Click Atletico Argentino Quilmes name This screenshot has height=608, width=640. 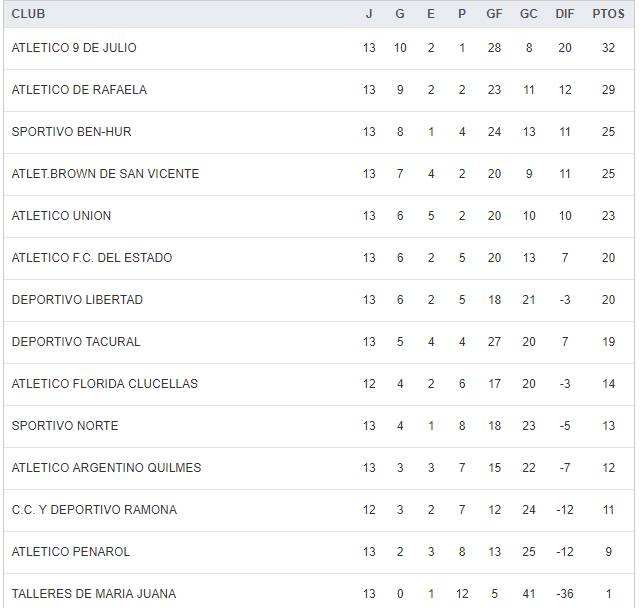tap(106, 468)
